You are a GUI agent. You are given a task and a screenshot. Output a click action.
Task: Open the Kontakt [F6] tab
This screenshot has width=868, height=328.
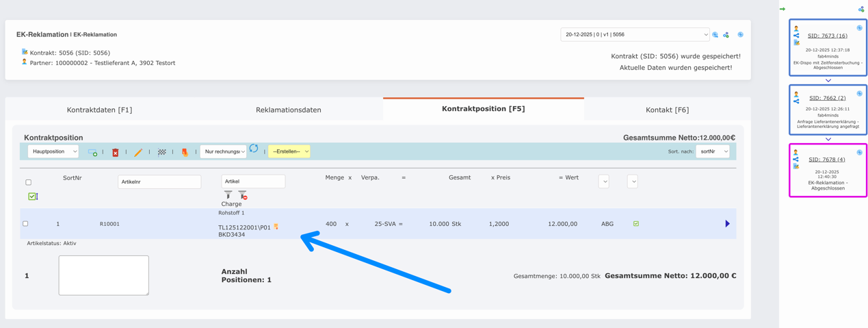coord(668,110)
